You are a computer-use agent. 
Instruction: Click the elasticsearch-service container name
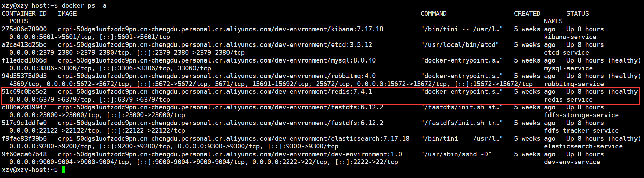tap(583, 146)
